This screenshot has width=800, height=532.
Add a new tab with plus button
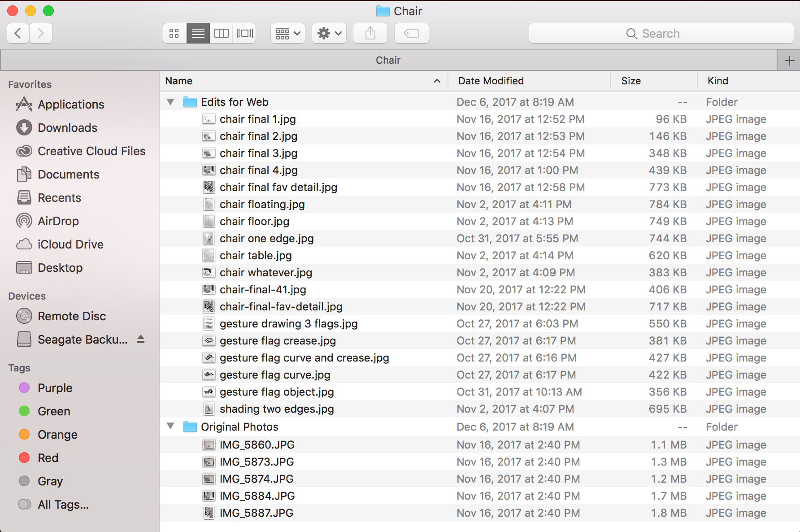click(x=789, y=60)
